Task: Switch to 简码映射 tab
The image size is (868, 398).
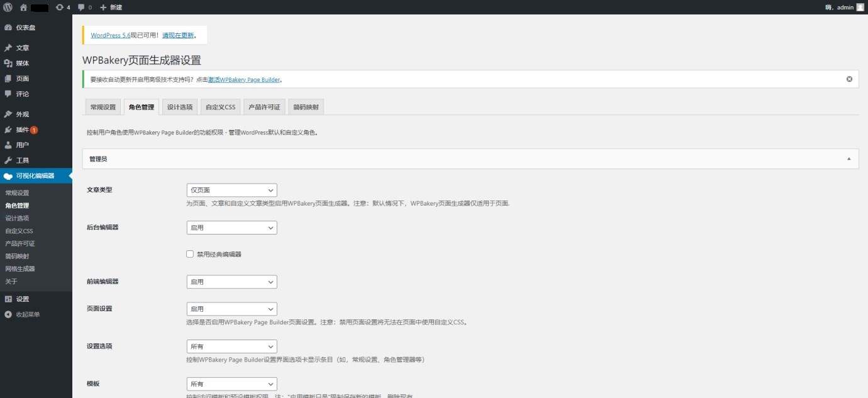Action: coord(306,107)
